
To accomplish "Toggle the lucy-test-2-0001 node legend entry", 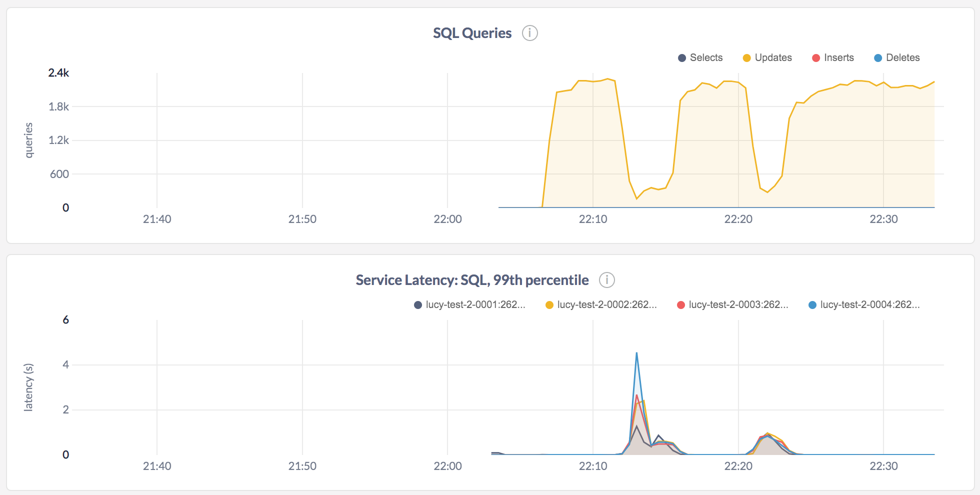I will pos(469,304).
